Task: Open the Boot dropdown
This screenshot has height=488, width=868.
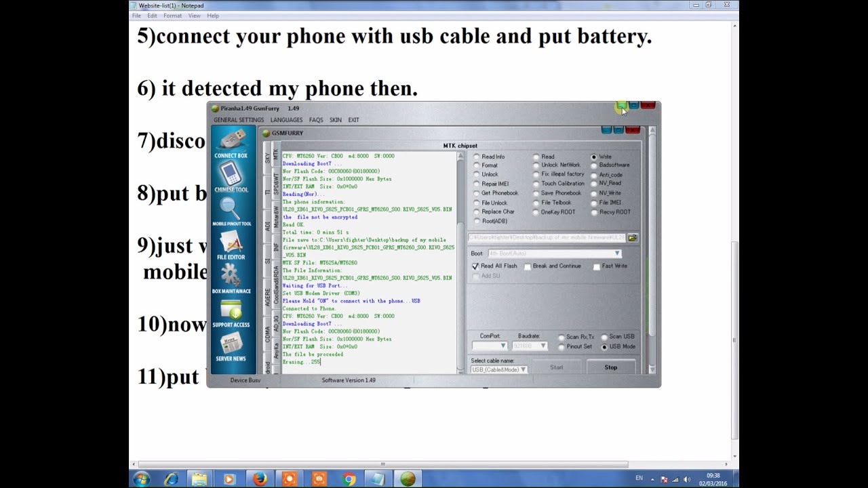Action: (554, 253)
